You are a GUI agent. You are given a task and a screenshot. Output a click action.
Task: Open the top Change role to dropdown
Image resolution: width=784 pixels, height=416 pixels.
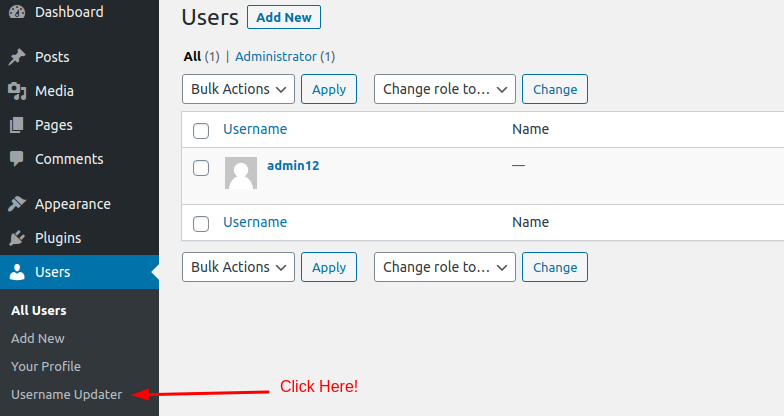click(444, 89)
